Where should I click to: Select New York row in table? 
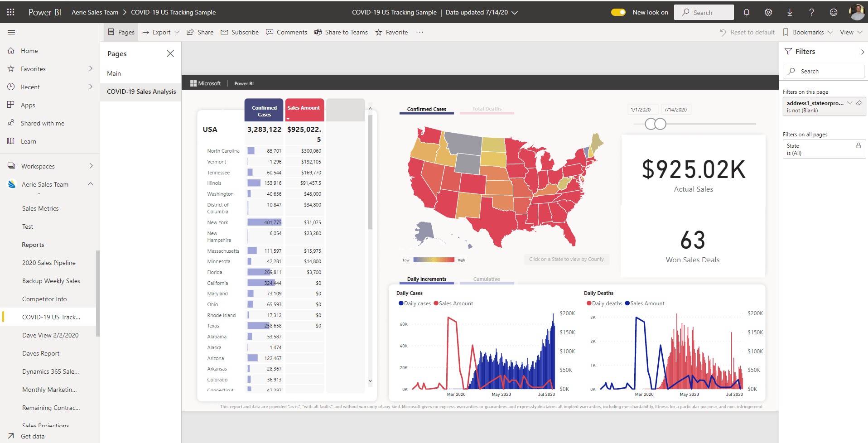[264, 222]
